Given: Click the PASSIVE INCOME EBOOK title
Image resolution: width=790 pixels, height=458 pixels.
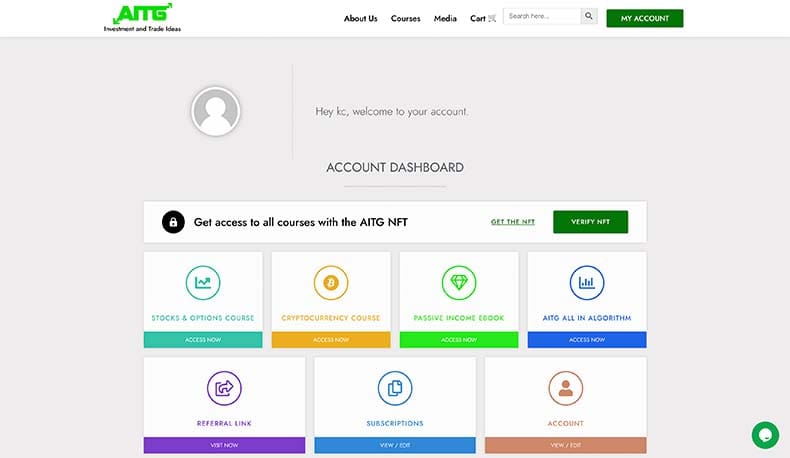Looking at the screenshot, I should pyautogui.click(x=459, y=318).
